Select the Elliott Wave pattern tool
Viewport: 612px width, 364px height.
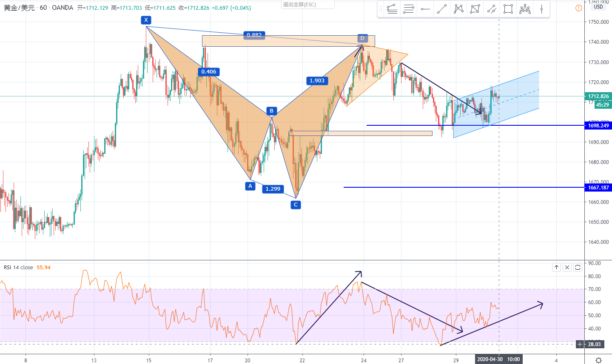tap(525, 9)
